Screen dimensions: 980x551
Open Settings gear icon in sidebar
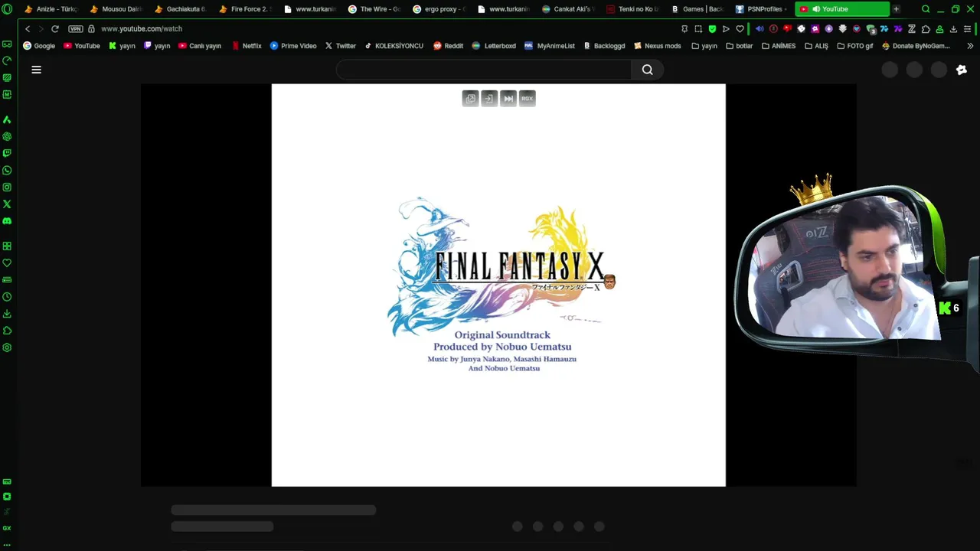point(7,347)
